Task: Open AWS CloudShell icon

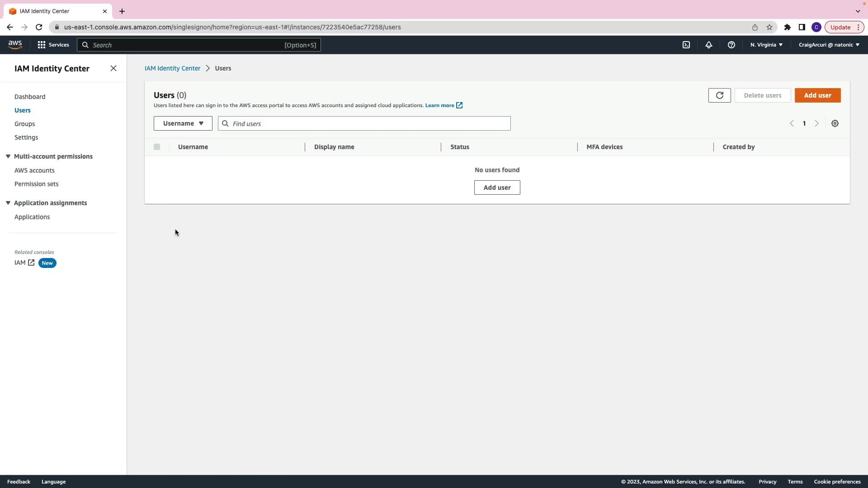Action: pos(686,45)
